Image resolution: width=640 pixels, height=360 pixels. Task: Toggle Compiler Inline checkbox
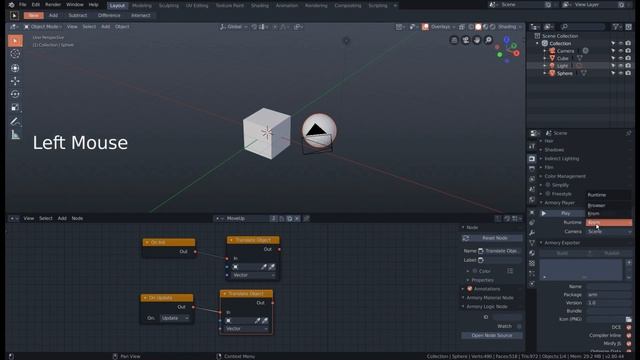coord(629,336)
